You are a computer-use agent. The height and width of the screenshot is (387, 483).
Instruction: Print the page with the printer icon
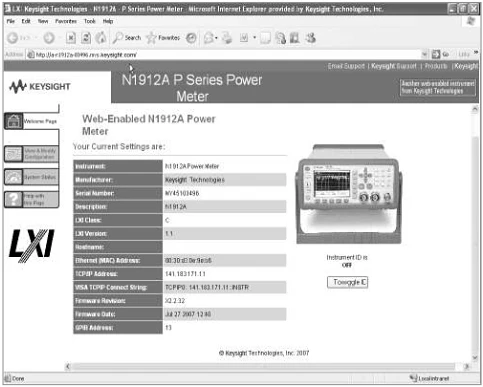227,38
